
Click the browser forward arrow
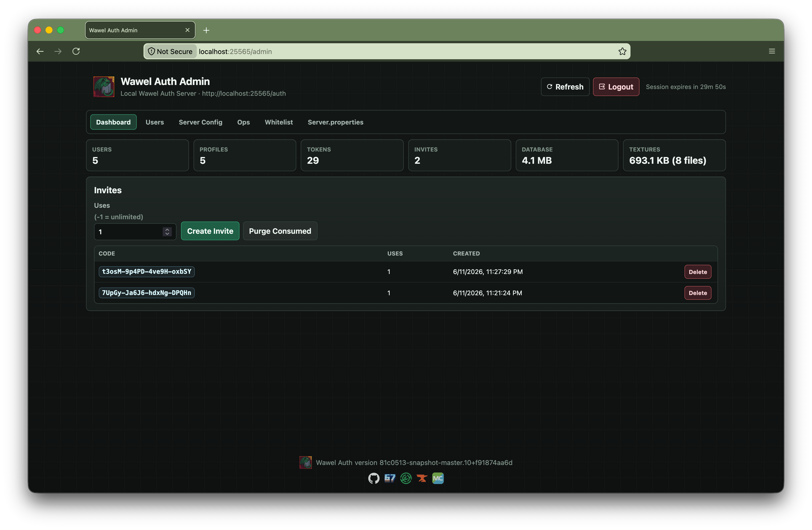58,51
